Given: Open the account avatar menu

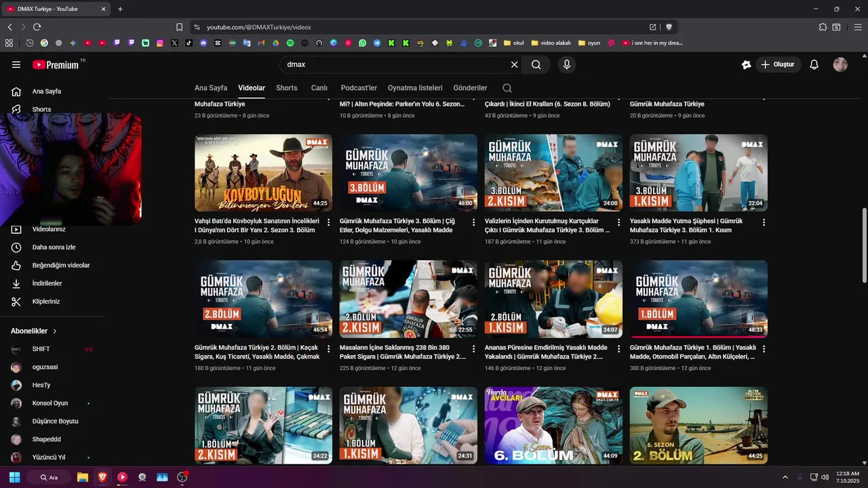Looking at the screenshot, I should point(840,64).
